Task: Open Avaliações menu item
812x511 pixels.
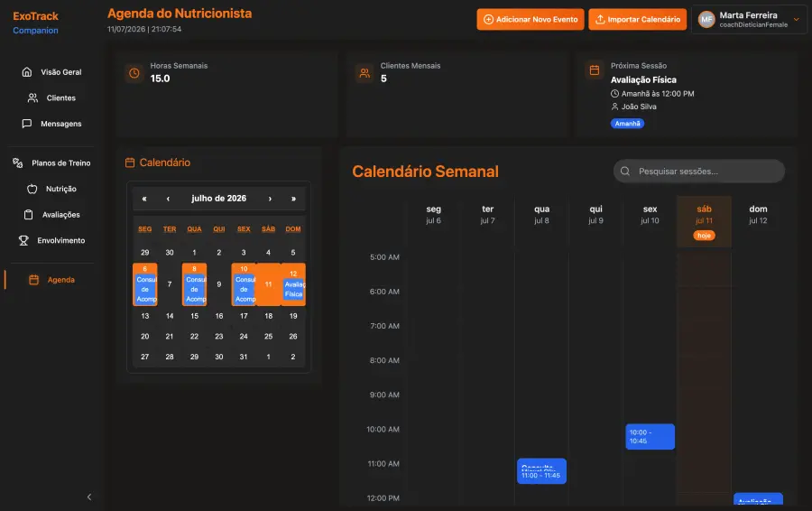Action: click(51, 215)
